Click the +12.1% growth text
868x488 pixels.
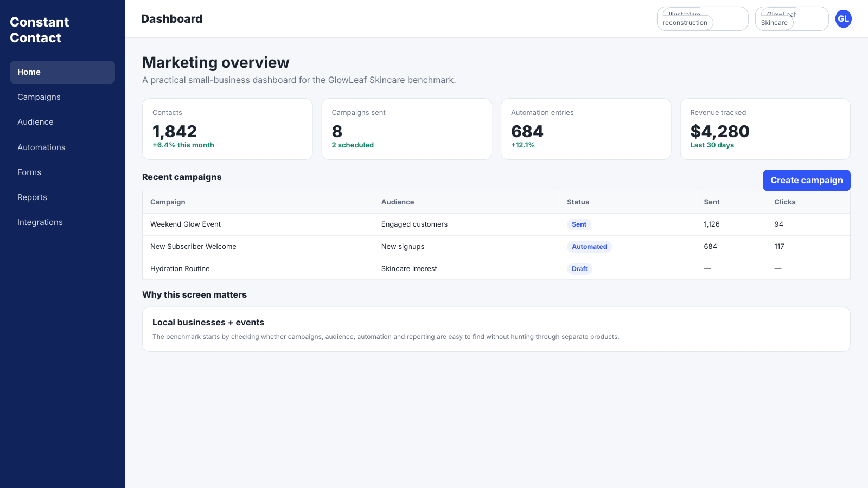click(523, 145)
